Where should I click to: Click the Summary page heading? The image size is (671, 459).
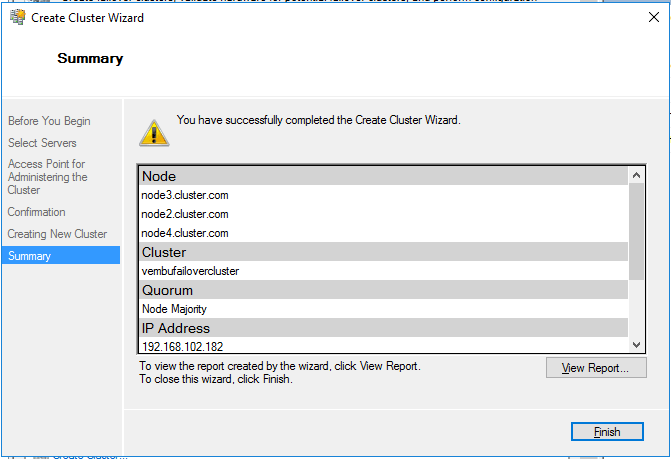pos(90,58)
